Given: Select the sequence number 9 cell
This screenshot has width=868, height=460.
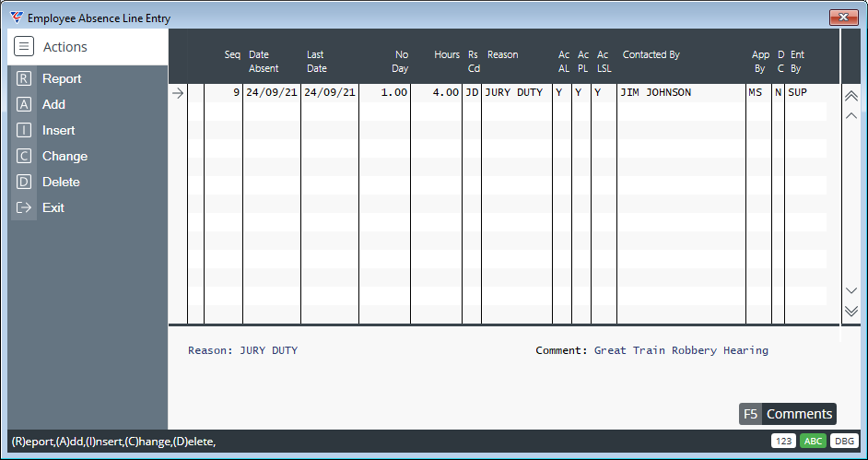Looking at the screenshot, I should tap(224, 93).
